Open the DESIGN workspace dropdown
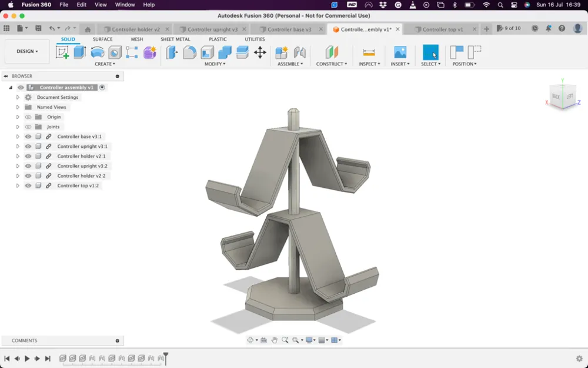588x368 pixels. [26, 51]
